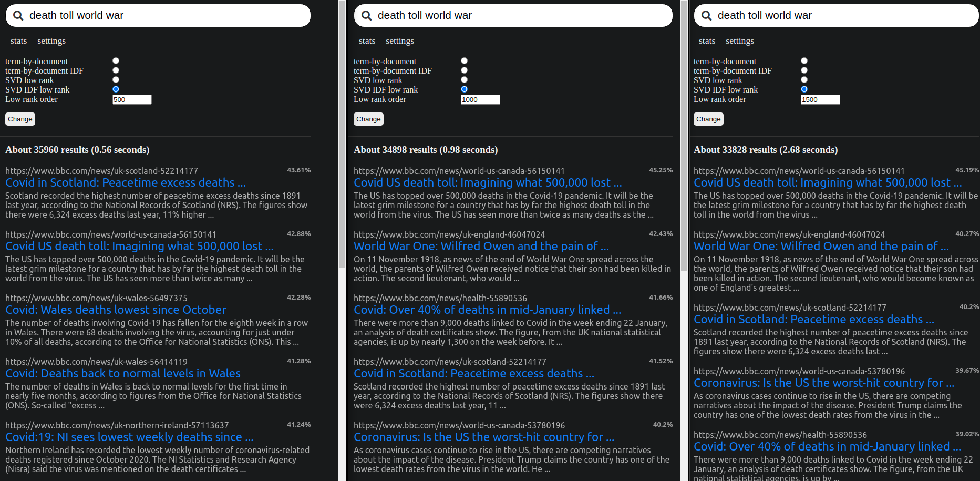Select SVD low rank radio in left panel
The image size is (980, 481).
coord(116,80)
